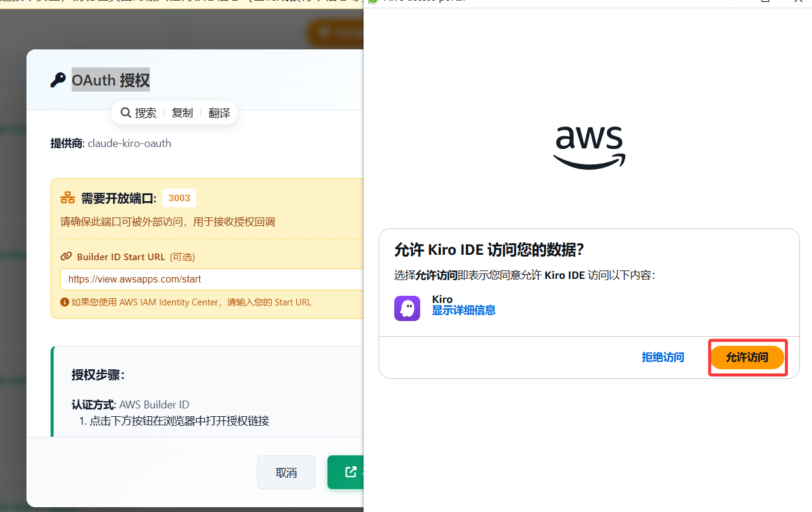This screenshot has width=812, height=512.
Task: Click the 取消 button
Action: click(286, 472)
